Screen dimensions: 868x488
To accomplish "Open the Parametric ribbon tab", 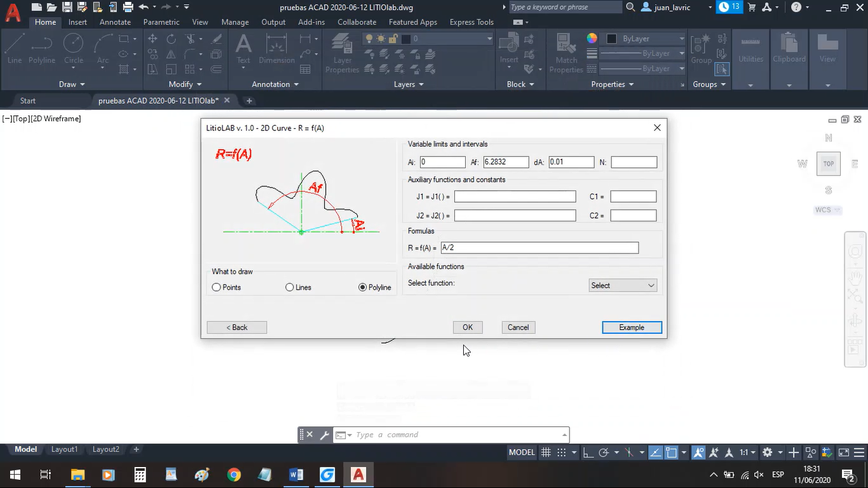I will pyautogui.click(x=161, y=22).
